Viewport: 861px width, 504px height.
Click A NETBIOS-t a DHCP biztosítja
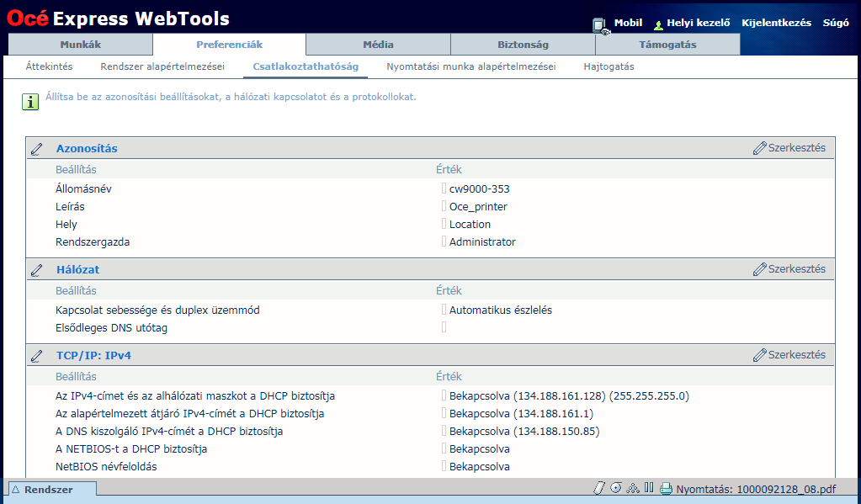point(131,449)
